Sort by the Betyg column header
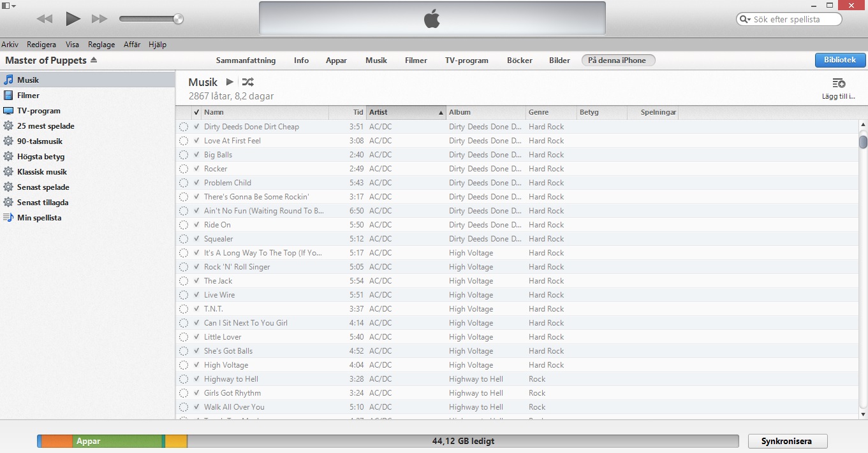 click(602, 112)
